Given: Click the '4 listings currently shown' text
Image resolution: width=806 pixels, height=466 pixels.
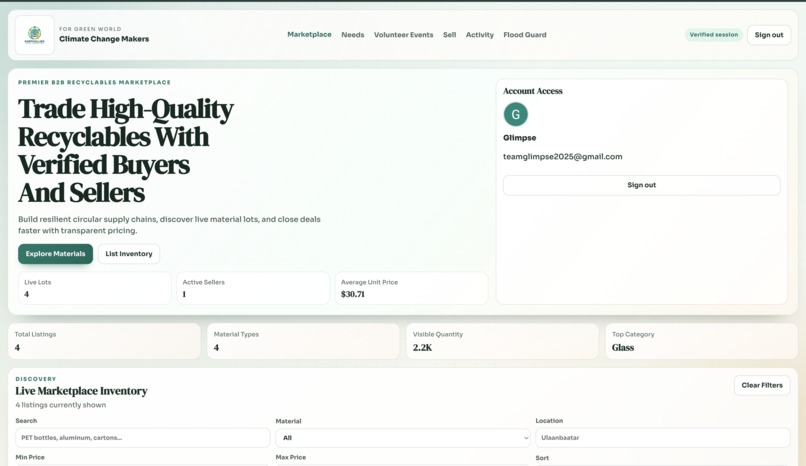Looking at the screenshot, I should (x=61, y=405).
